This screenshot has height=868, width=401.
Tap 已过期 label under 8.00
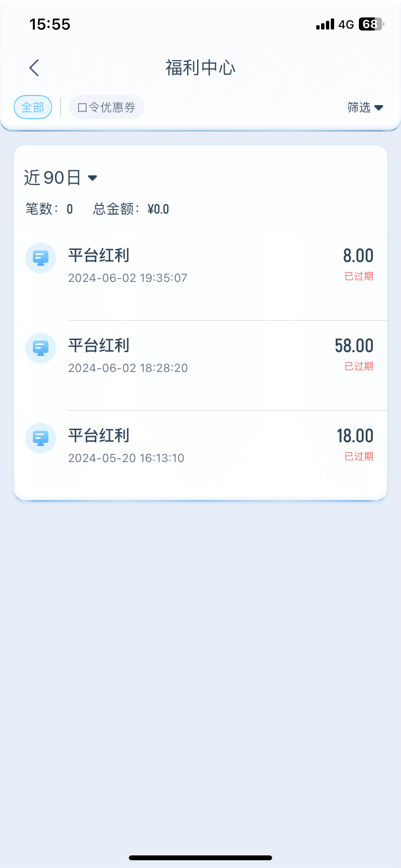click(x=359, y=276)
